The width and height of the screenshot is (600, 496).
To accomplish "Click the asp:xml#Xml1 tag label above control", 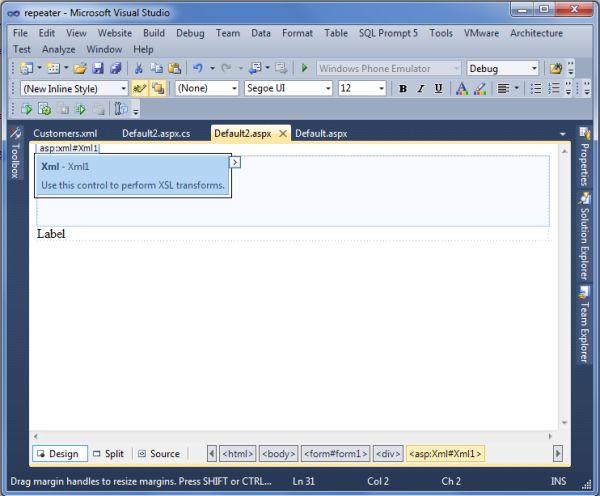I will (x=68, y=148).
